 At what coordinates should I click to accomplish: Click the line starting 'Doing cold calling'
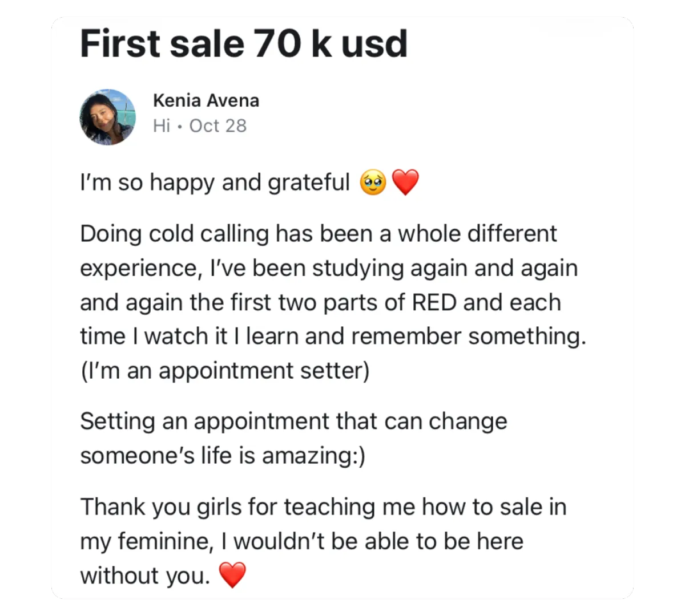319,234
